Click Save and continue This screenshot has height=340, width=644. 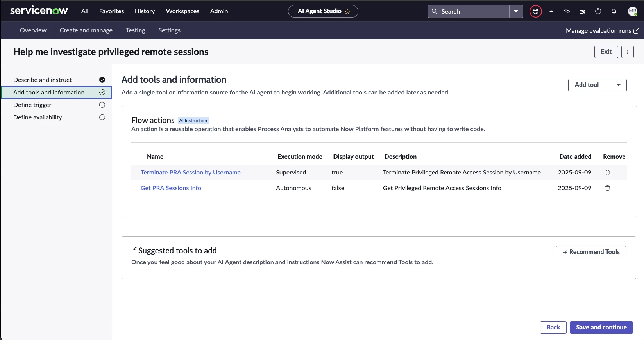click(x=601, y=328)
